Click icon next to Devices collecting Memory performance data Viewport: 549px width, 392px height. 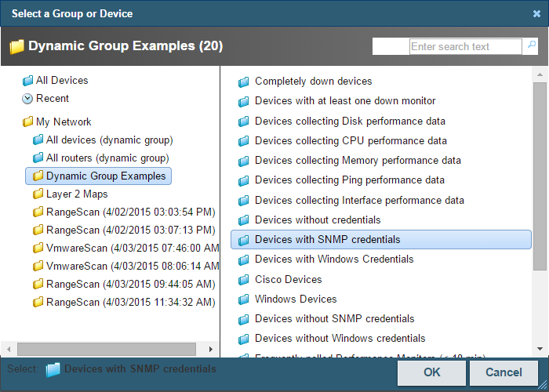coord(243,161)
